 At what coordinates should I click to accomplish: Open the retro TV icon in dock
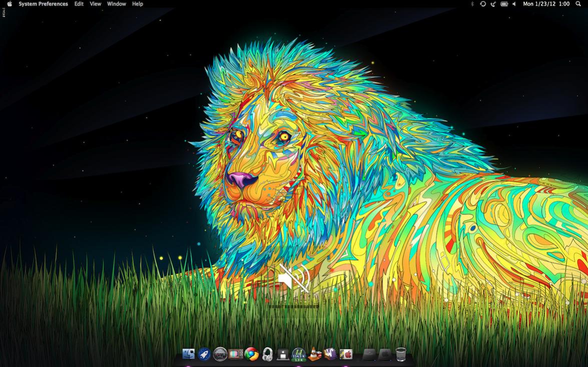[x=236, y=353]
